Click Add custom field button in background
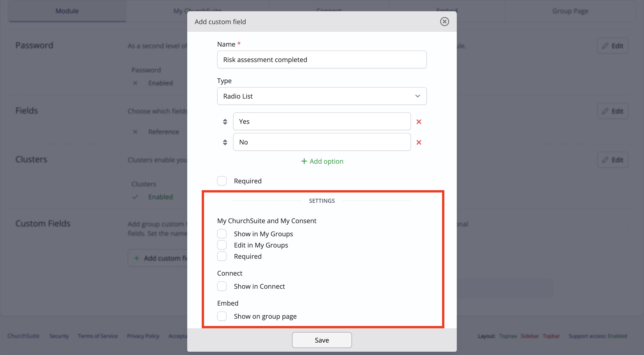644x355 pixels. tap(158, 258)
